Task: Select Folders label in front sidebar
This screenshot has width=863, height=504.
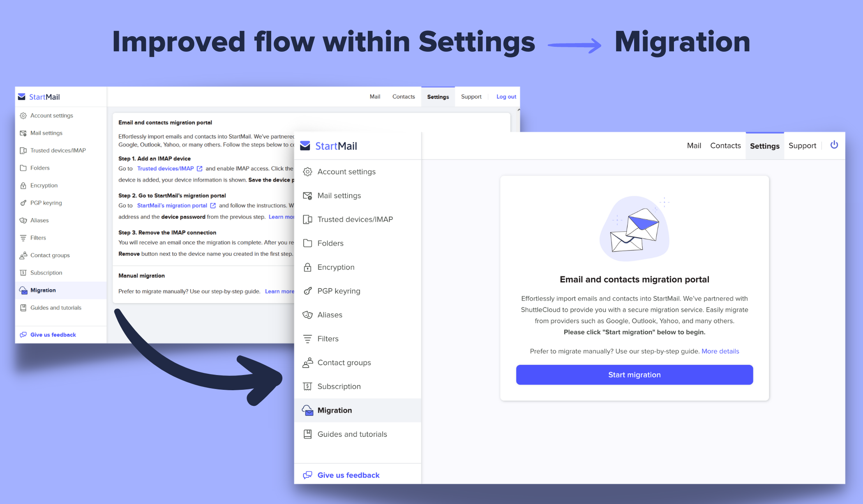Action: [x=330, y=243]
